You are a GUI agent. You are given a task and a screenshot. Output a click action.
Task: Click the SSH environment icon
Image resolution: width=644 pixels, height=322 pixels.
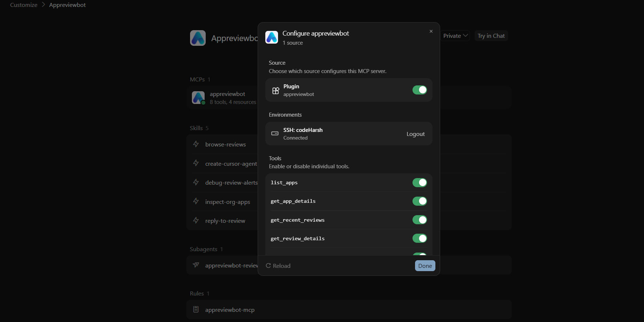click(x=275, y=133)
